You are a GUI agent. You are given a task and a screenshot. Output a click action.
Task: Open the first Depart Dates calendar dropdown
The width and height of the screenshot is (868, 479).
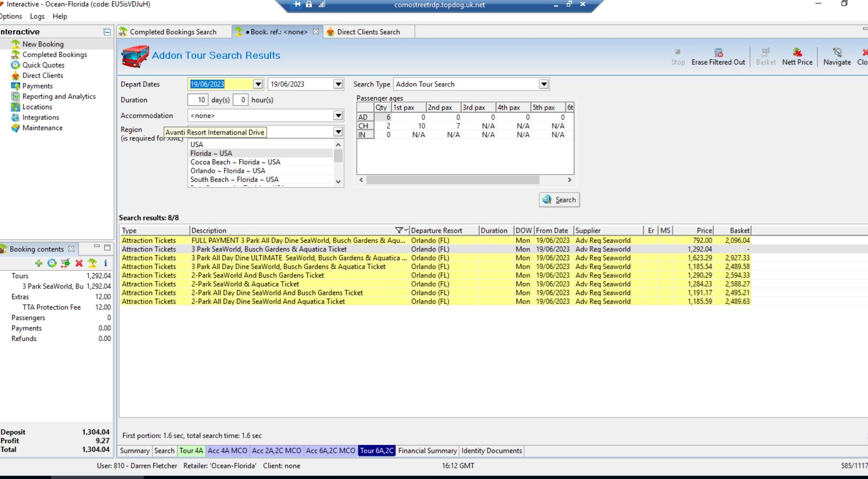[258, 84]
